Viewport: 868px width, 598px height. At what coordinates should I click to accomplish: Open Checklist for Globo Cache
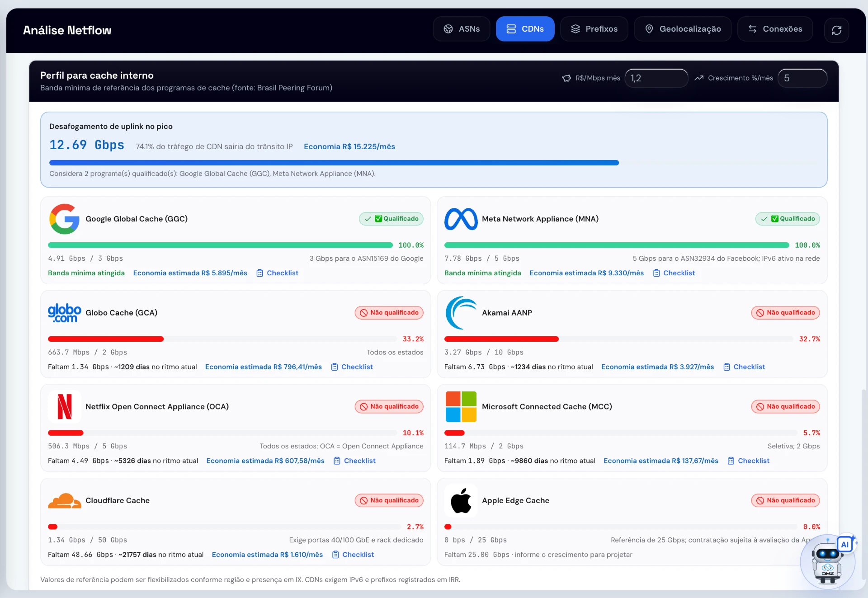[x=352, y=367]
